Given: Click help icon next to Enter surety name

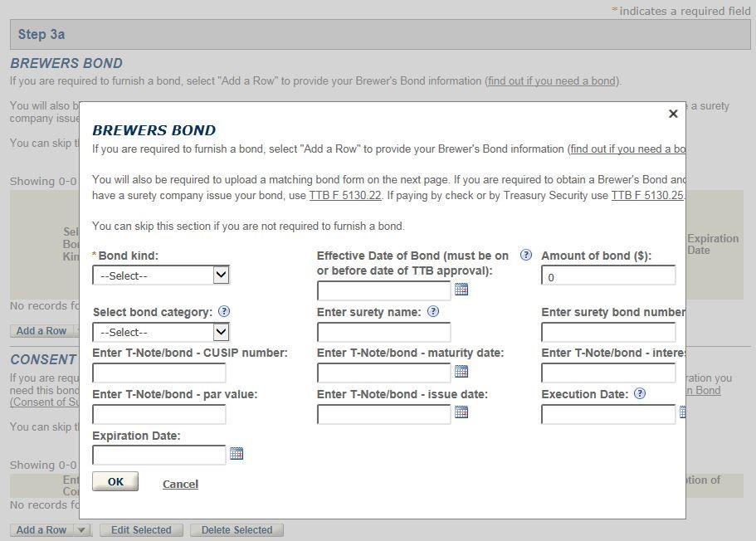Looking at the screenshot, I should click(x=432, y=312).
